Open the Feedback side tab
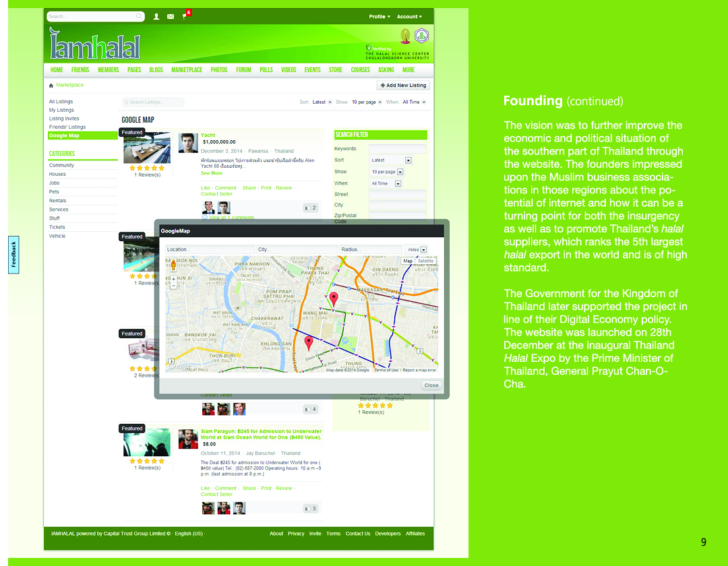728x566 pixels. coord(13,254)
